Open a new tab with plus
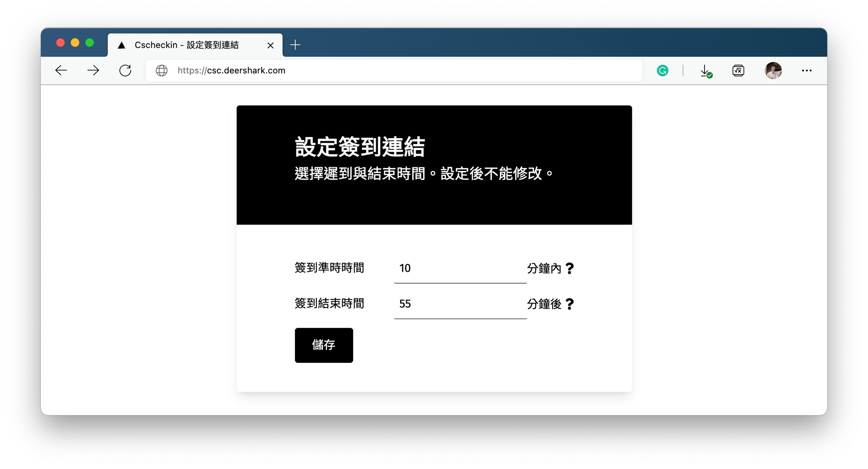The height and width of the screenshot is (469, 868). tap(295, 45)
